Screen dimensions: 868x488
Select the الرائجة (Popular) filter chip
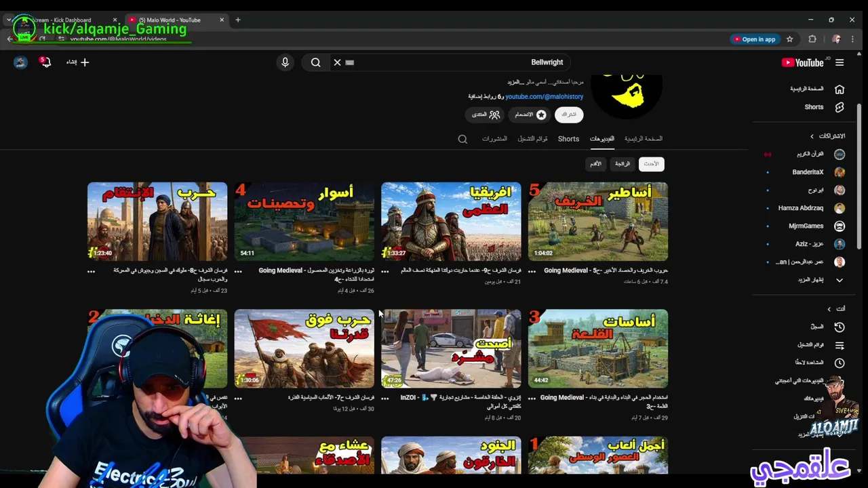[623, 164]
